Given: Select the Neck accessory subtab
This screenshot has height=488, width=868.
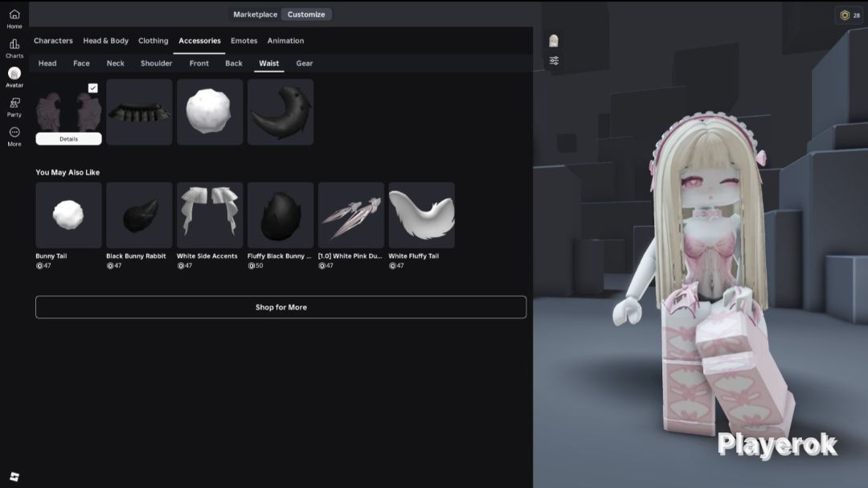Looking at the screenshot, I should [115, 64].
